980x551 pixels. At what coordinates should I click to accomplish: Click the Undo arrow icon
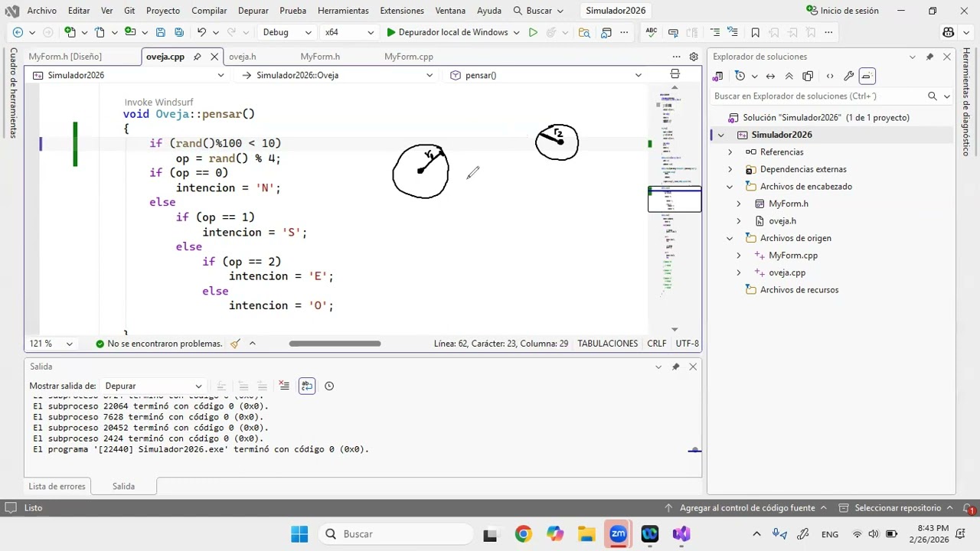pos(201,32)
